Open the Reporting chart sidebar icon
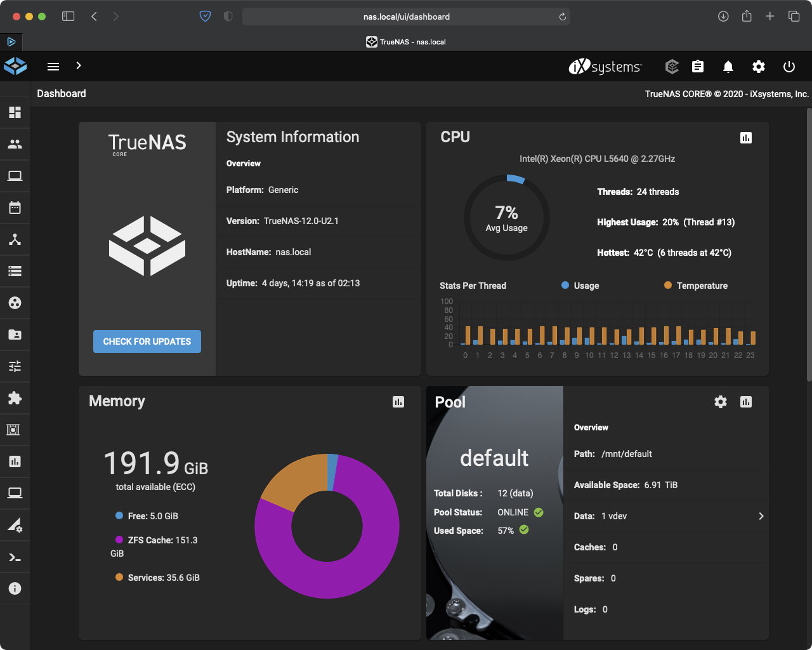 click(x=15, y=461)
